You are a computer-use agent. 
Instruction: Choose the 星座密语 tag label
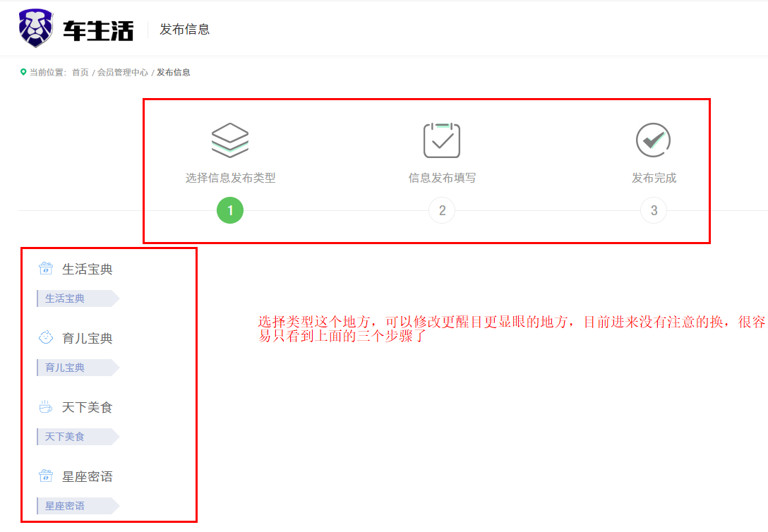(x=65, y=506)
